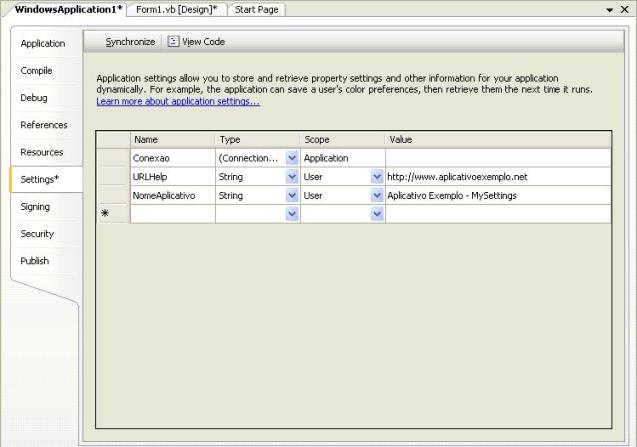Click Learn more about application settings link

point(178,102)
